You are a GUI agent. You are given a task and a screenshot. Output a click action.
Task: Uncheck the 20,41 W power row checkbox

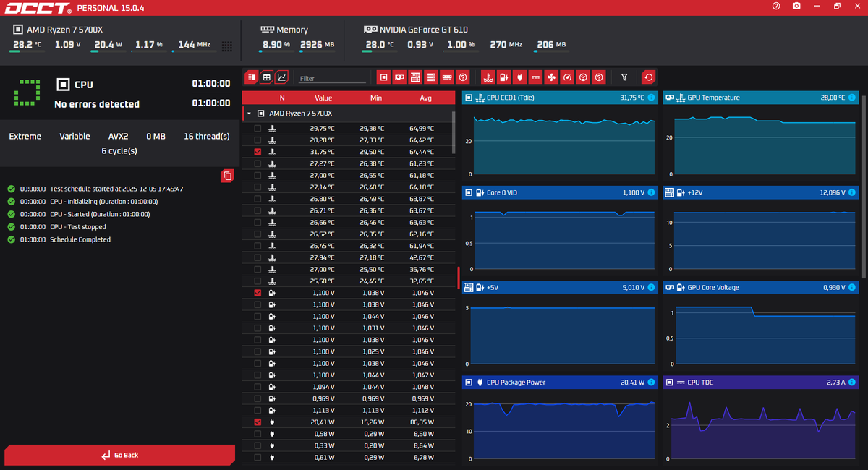click(258, 422)
